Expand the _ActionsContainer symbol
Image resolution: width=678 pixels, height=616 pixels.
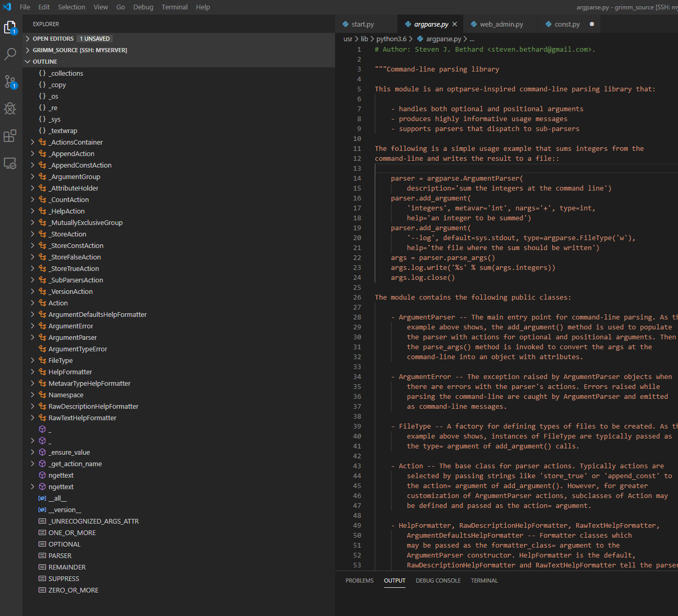pyautogui.click(x=32, y=142)
